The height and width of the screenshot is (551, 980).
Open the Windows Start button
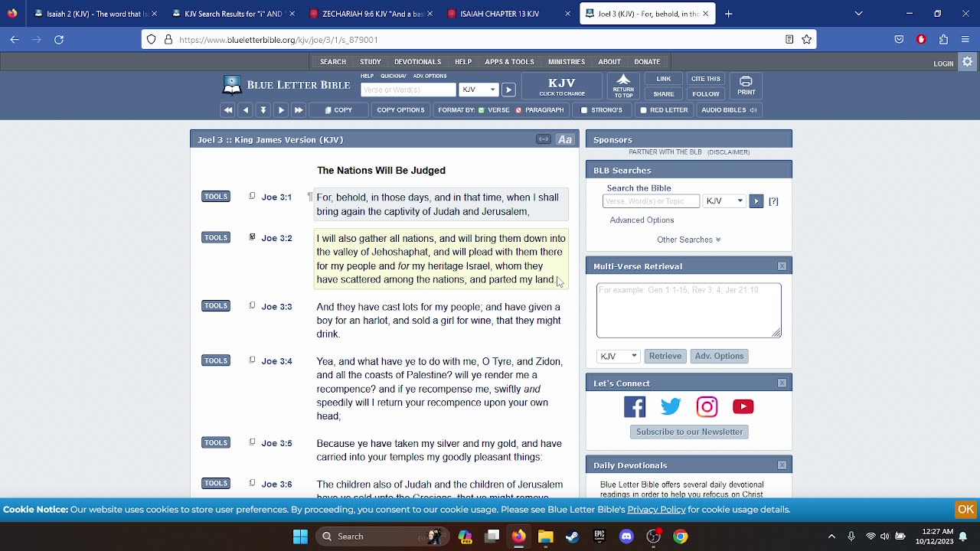(x=300, y=536)
